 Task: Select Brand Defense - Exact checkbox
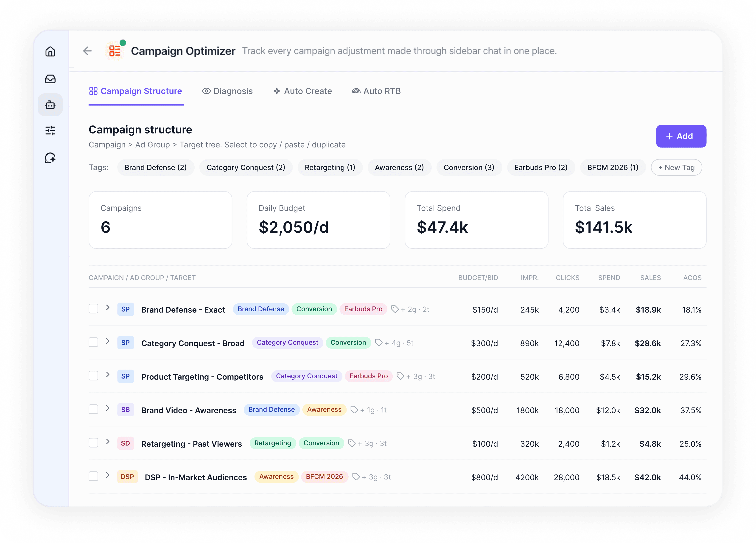tap(93, 309)
